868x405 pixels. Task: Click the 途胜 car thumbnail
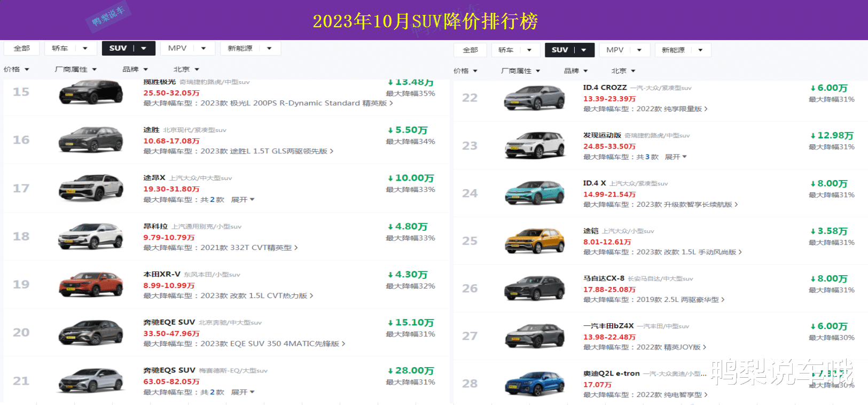pos(91,139)
